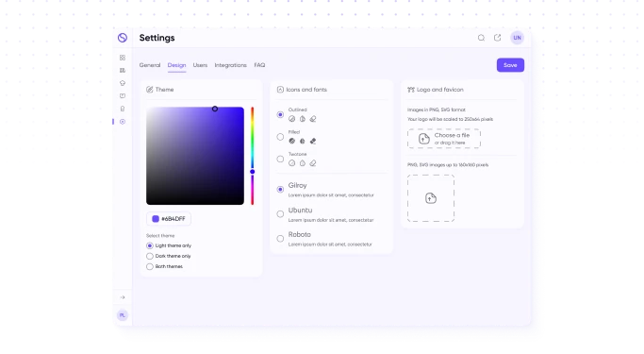Select the active settings icon in sidebar

[123, 122]
